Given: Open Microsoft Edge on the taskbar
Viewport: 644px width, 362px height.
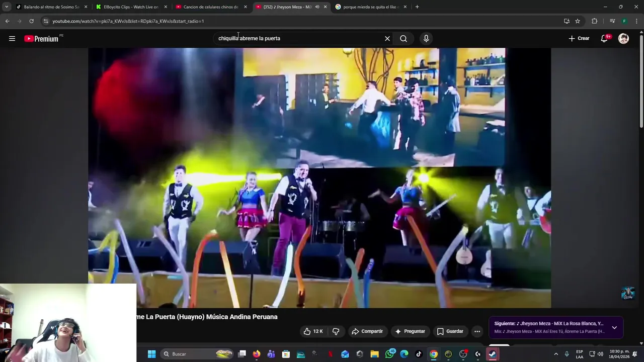Looking at the screenshot, I should pyautogui.click(x=404, y=354).
